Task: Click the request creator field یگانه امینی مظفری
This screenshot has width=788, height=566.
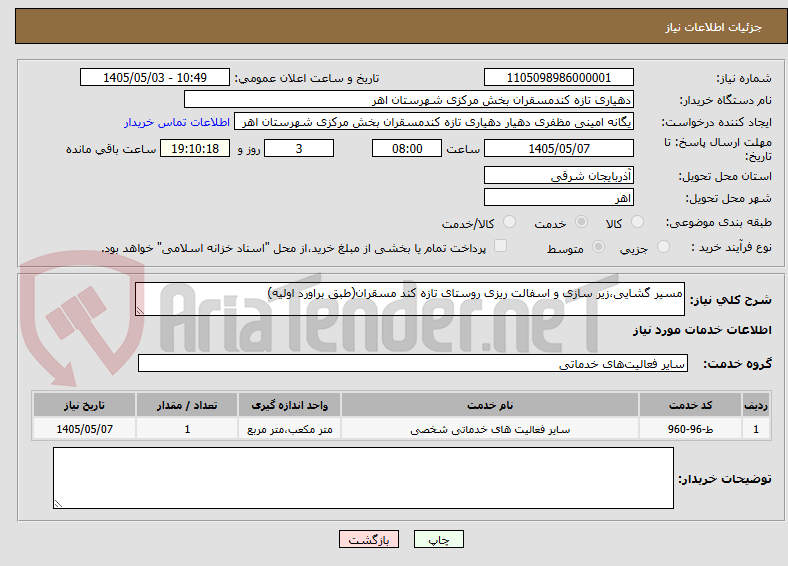Action: 434,122
